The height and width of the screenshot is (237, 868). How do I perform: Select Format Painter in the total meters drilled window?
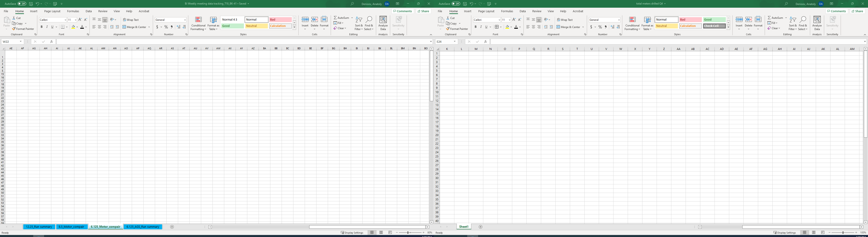coord(457,29)
